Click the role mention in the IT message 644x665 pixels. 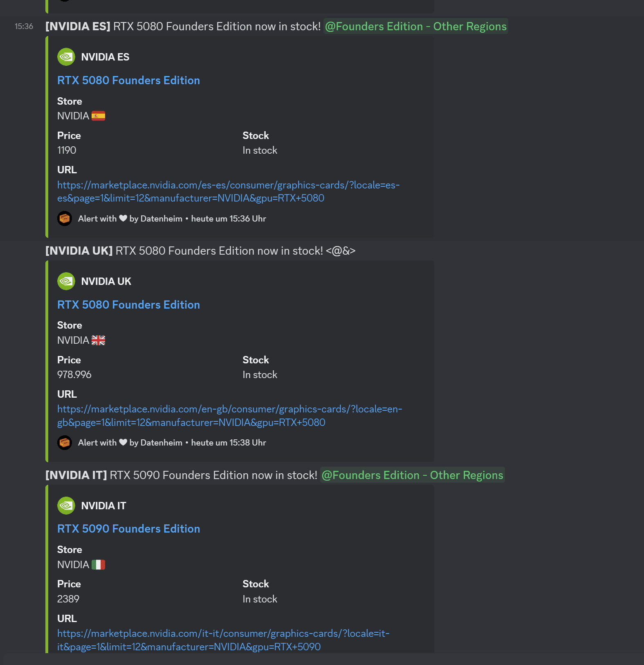coord(412,475)
